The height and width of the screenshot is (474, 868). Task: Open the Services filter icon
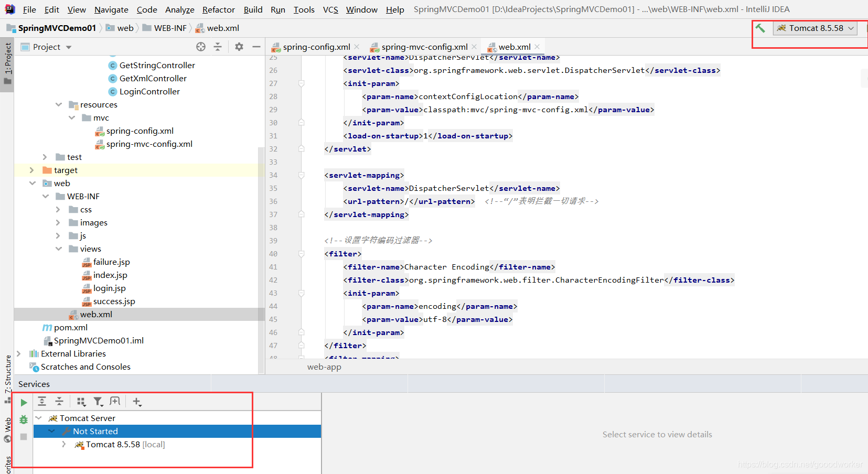click(x=98, y=402)
